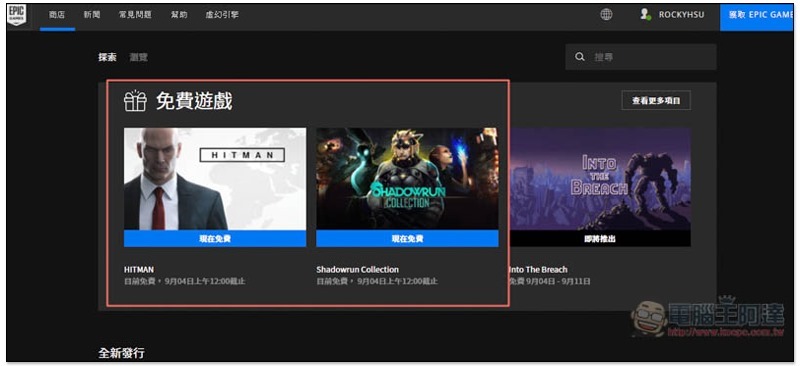Open the 新聞 menu item

point(92,15)
